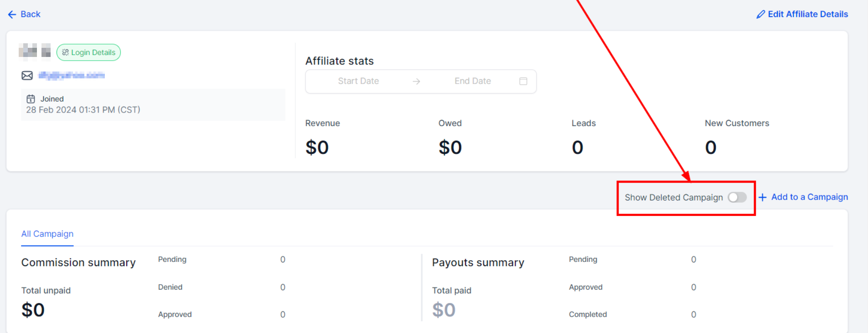
Task: Click the back arrow icon
Action: pyautogui.click(x=12, y=15)
